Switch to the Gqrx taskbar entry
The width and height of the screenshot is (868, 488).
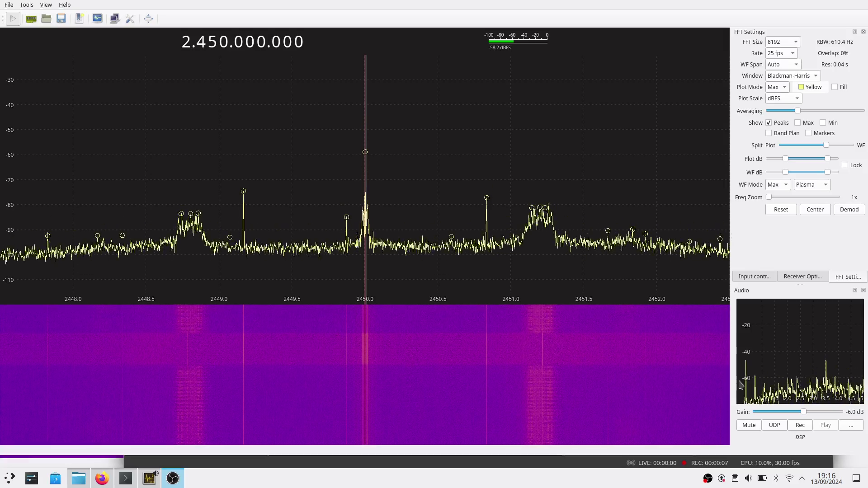[149, 478]
